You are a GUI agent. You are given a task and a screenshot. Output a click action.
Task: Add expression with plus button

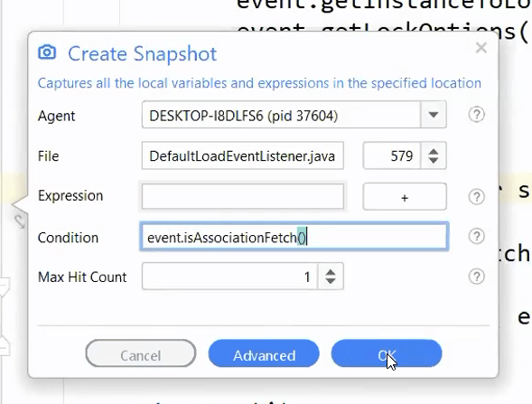(405, 196)
